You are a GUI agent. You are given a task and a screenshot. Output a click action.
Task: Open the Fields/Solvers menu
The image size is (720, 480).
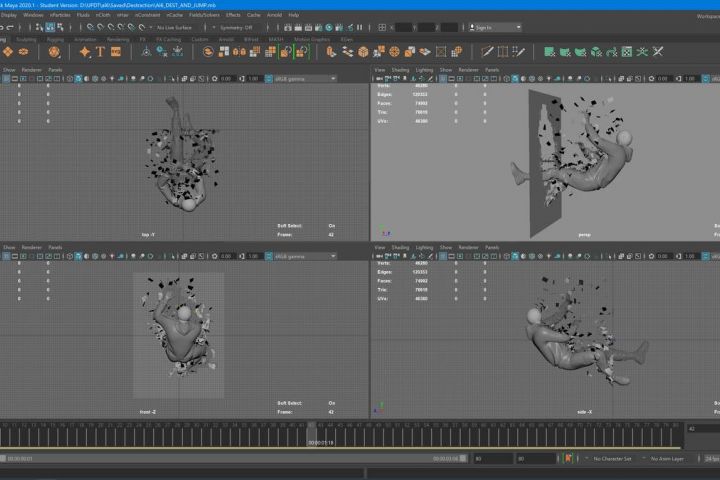204,15
